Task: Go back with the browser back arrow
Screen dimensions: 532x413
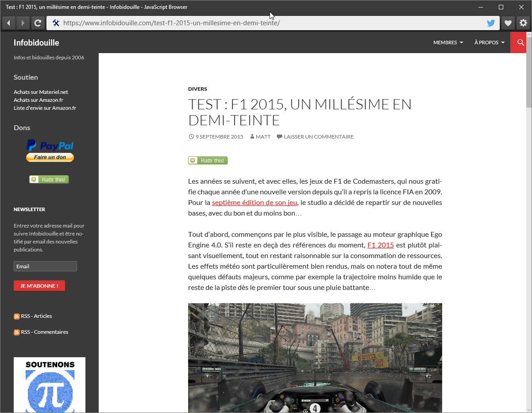Action: [9, 23]
